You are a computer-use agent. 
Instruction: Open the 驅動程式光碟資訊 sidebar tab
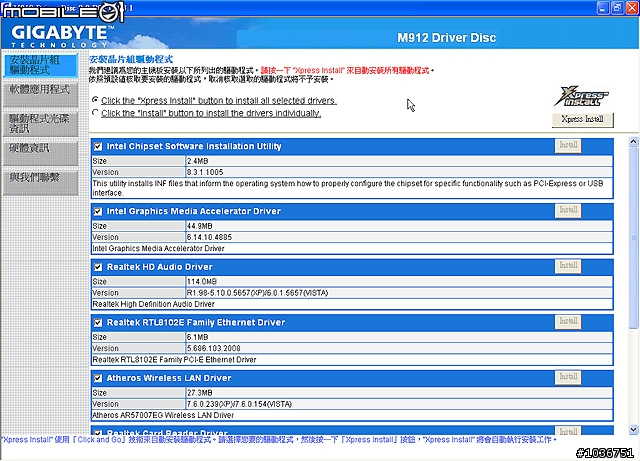[40, 124]
